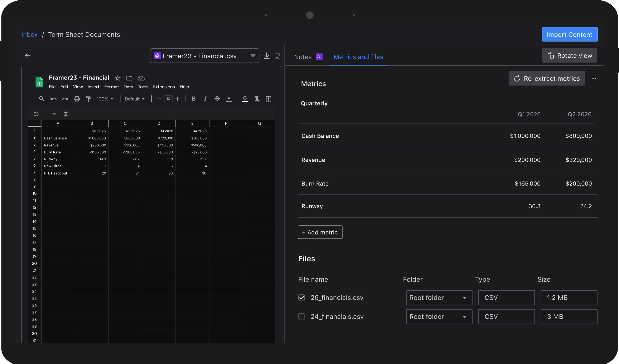Click the fill color palette icon
Screen dimensions: 619x364
point(245,99)
